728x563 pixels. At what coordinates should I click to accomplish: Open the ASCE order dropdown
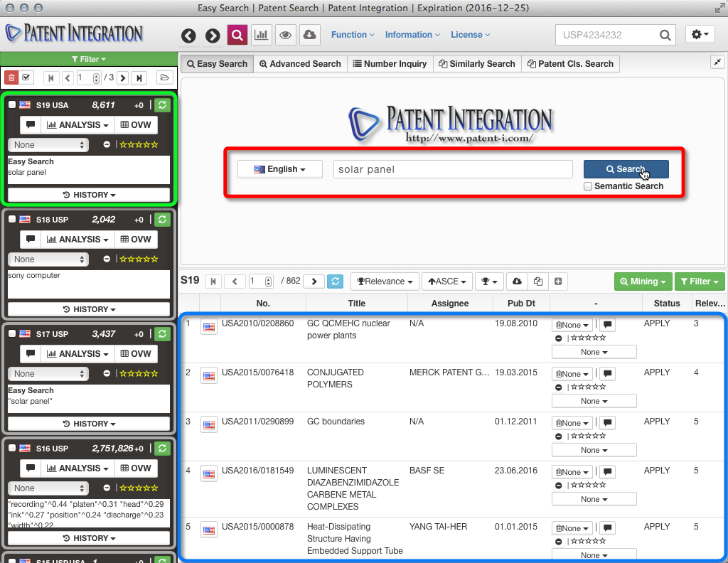click(x=447, y=281)
